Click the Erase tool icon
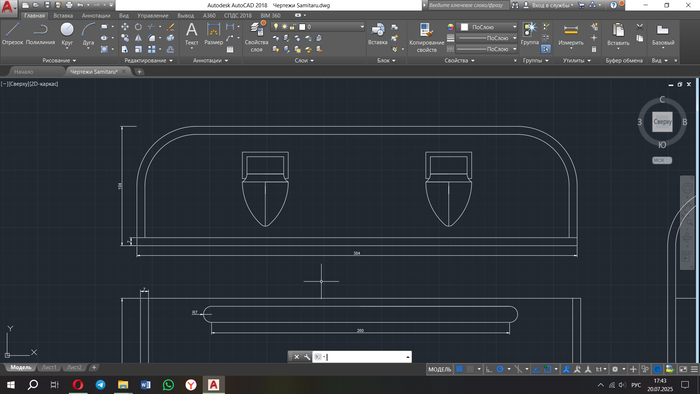This screenshot has width=700, height=394. tap(171, 27)
